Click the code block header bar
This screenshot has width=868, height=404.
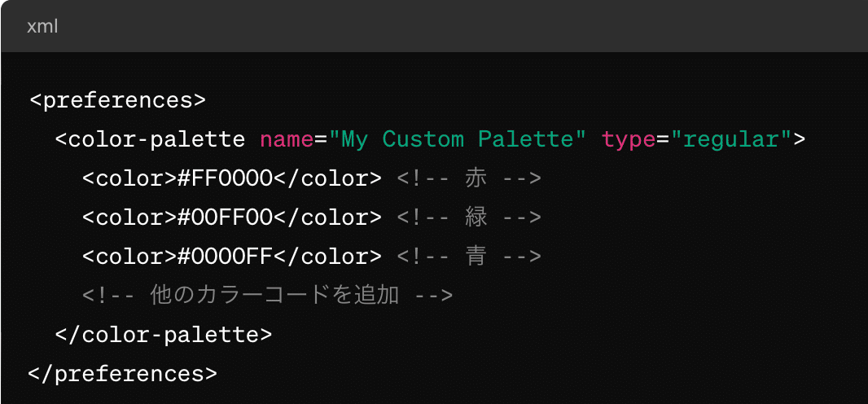pos(434,27)
